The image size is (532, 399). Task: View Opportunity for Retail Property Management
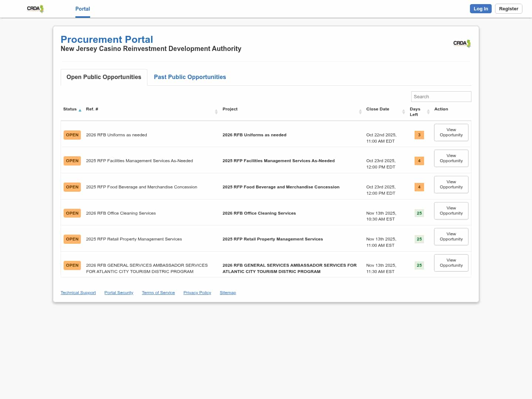(x=451, y=236)
